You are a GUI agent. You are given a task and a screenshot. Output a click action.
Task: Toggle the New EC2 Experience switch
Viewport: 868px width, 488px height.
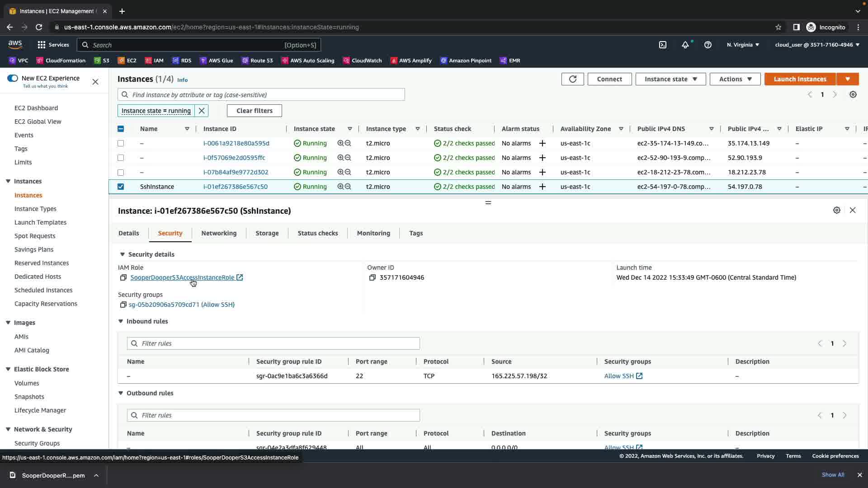[x=13, y=78]
